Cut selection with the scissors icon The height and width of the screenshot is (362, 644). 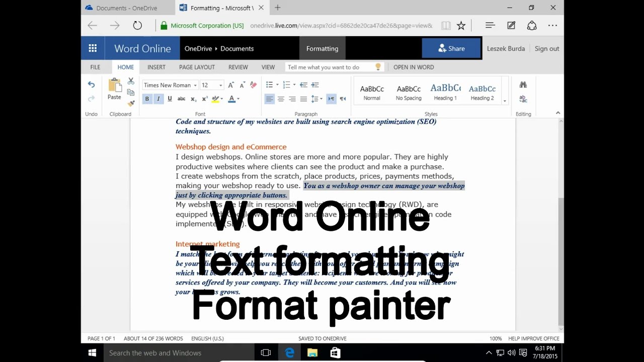pyautogui.click(x=131, y=81)
